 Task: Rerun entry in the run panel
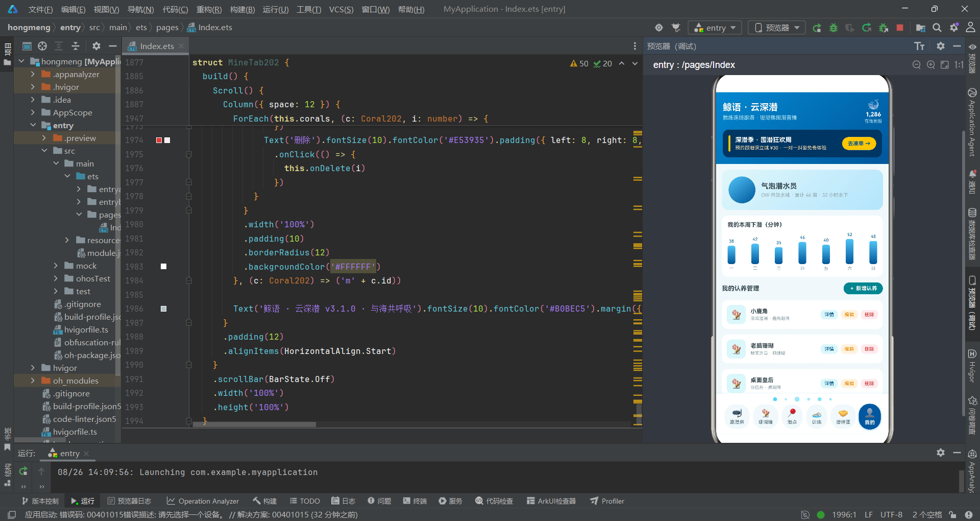[x=23, y=471]
